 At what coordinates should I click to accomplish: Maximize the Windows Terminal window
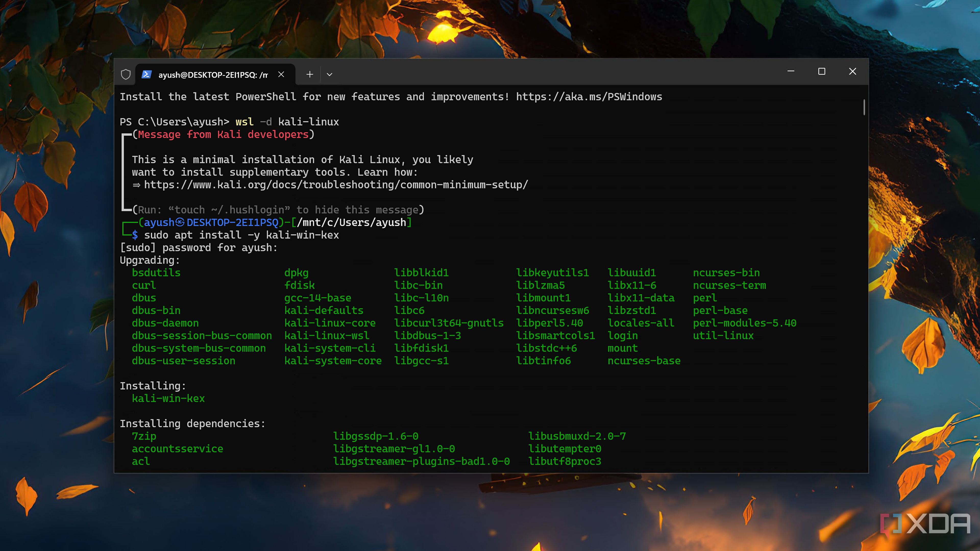coord(822,71)
